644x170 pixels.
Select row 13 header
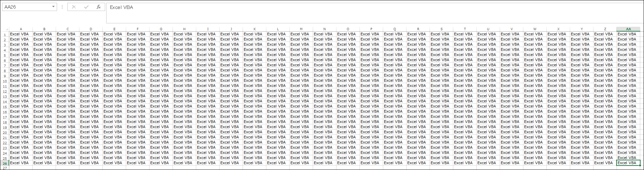point(5,96)
